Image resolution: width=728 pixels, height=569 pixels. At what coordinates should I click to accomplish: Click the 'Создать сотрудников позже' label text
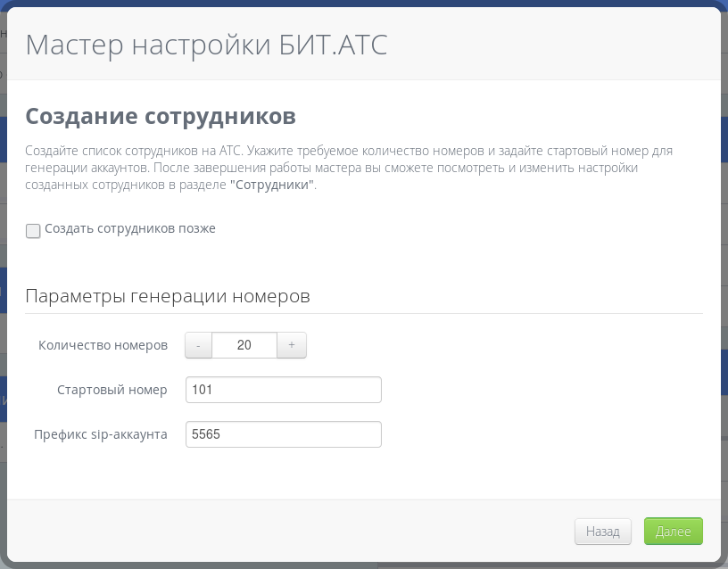(x=130, y=228)
